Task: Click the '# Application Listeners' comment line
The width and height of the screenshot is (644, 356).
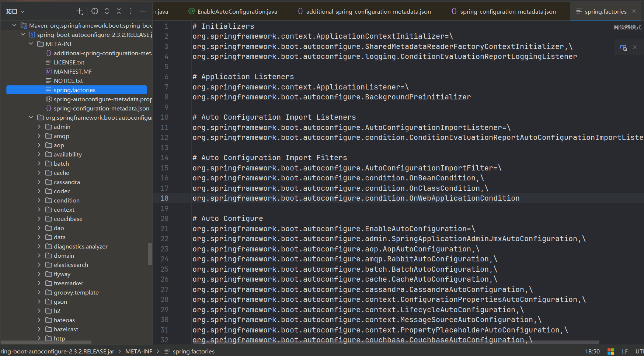Action: click(243, 77)
